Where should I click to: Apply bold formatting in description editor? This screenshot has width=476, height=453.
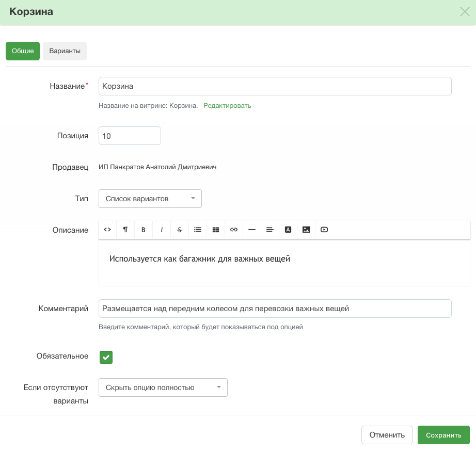pyautogui.click(x=144, y=230)
